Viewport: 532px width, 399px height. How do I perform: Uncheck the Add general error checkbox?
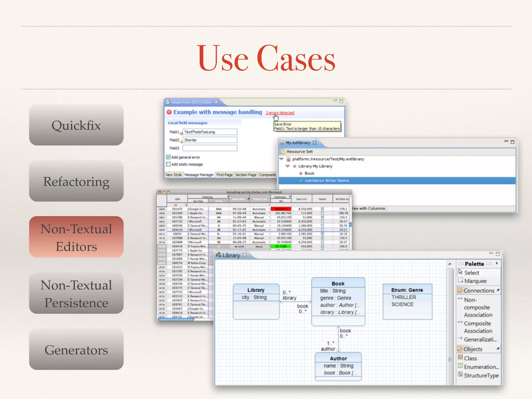coord(168,157)
